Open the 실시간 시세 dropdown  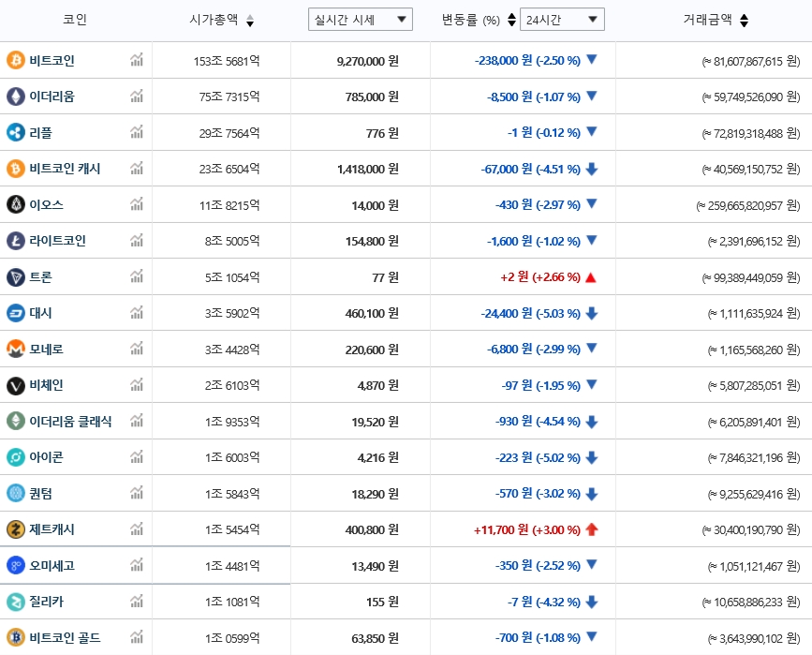360,19
